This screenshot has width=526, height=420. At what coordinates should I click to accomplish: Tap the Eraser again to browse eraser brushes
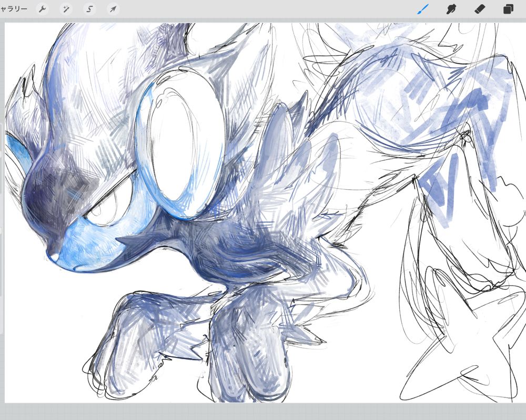(479, 8)
